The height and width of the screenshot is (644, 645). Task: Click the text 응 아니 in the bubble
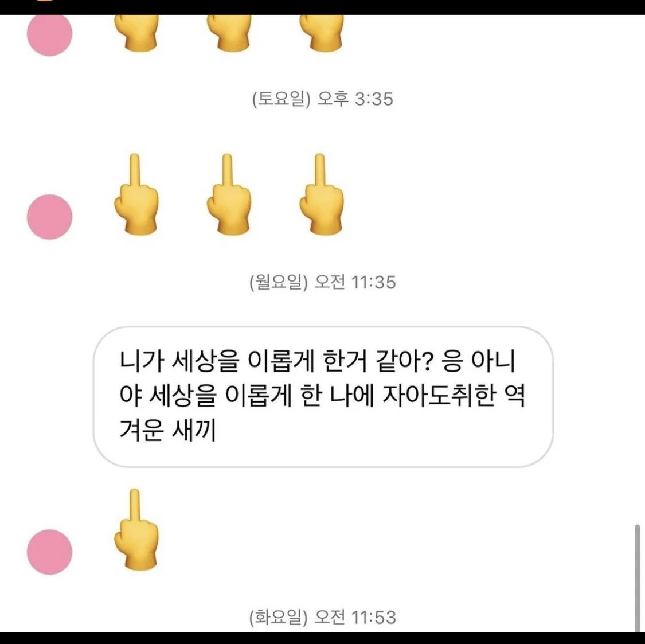[x=478, y=361]
